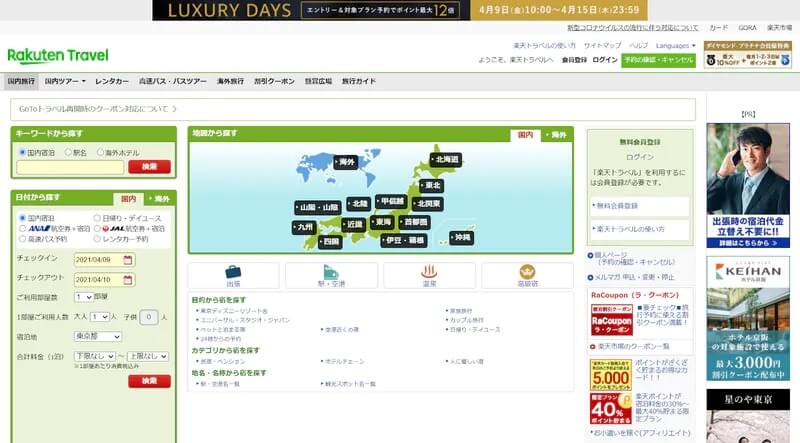Click the サイトマップ link in header
Screen dimensions: 800x443
(x=603, y=46)
